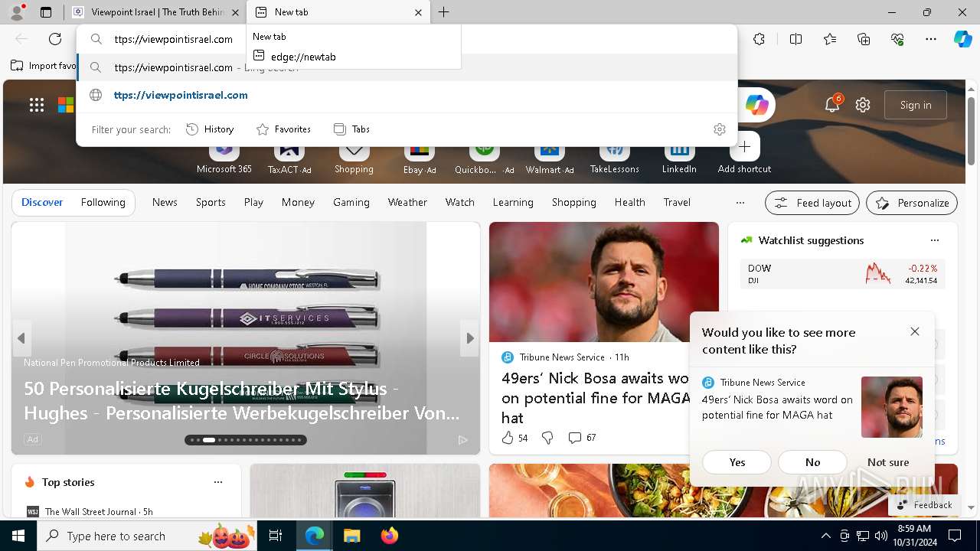Open the Personalize button
980x551 pixels.
point(912,203)
